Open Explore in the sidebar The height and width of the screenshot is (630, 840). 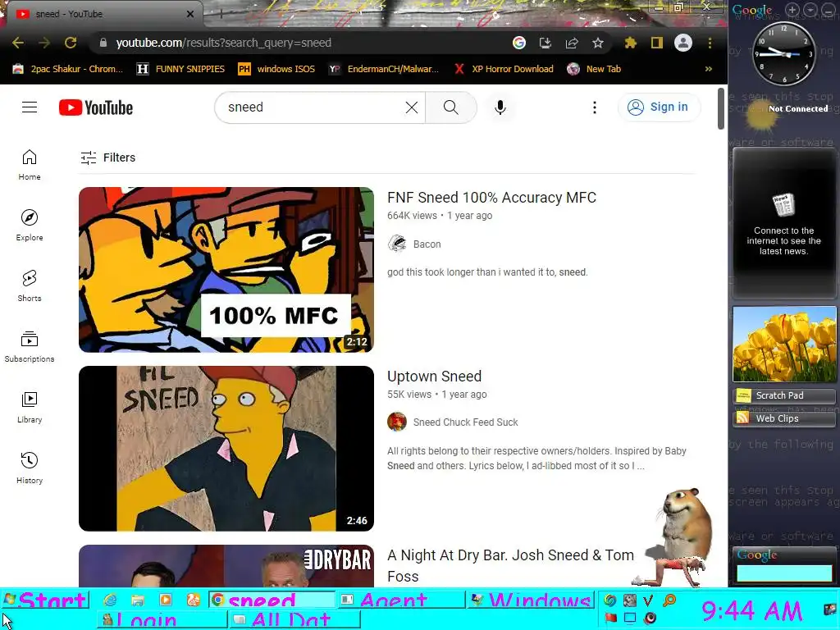(x=30, y=225)
